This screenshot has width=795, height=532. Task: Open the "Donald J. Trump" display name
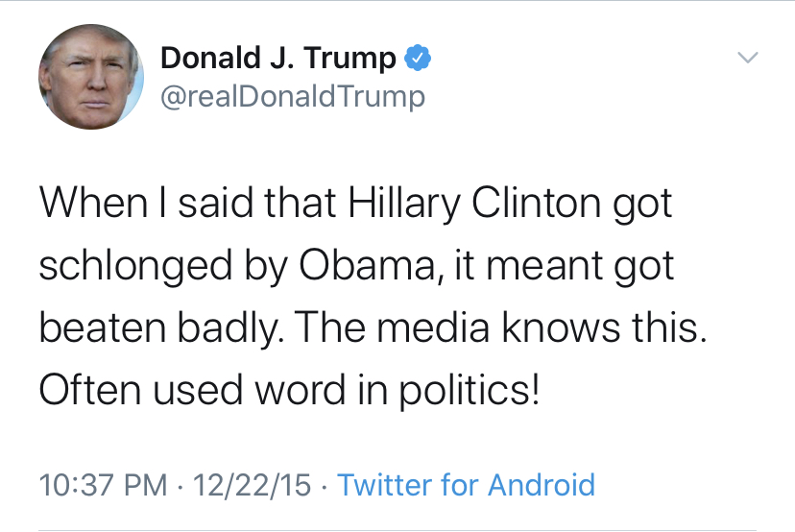[x=277, y=59]
